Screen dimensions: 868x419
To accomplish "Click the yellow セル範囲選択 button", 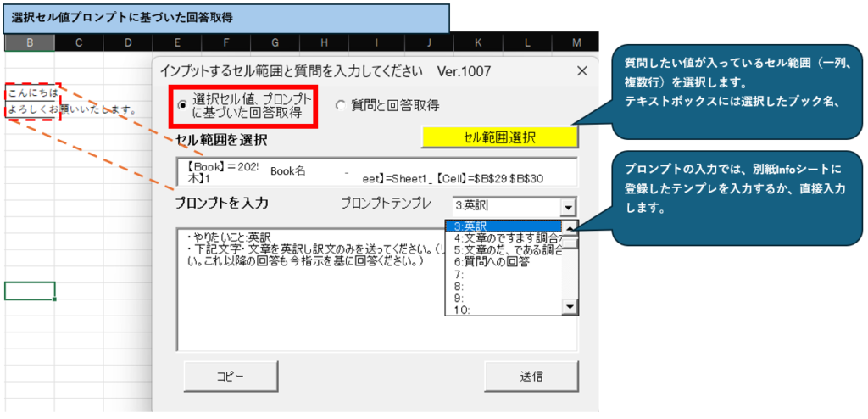I will 499,137.
